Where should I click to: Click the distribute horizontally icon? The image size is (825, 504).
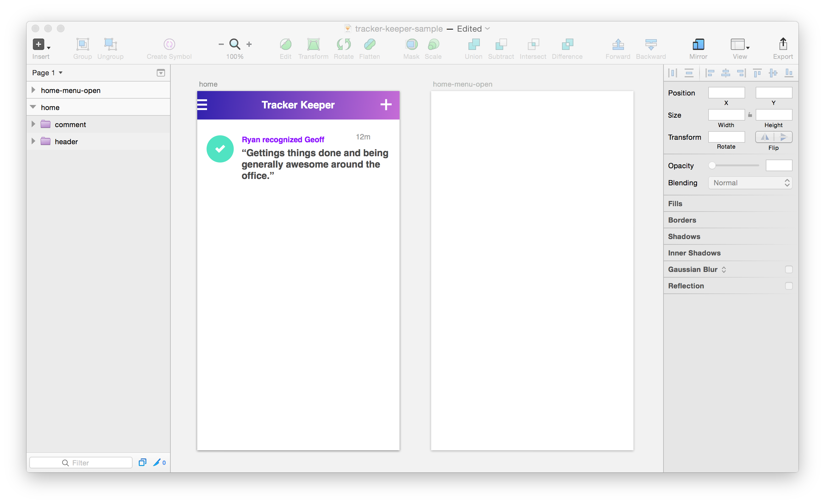[673, 73]
